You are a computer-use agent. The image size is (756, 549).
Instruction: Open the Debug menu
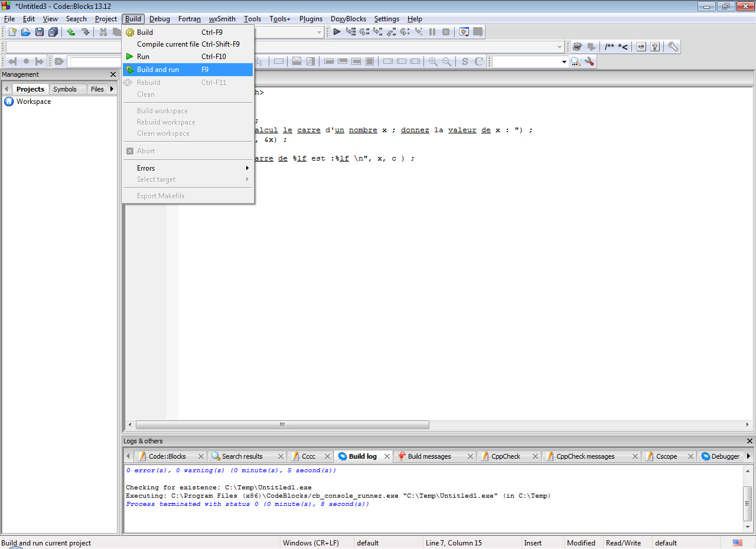click(159, 19)
